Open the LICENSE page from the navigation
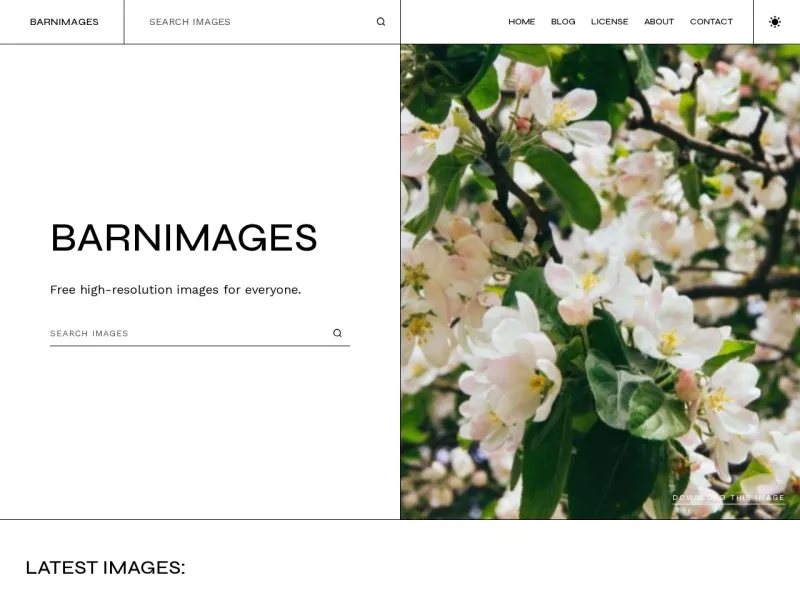Viewport: 800px width, 600px height. click(609, 21)
